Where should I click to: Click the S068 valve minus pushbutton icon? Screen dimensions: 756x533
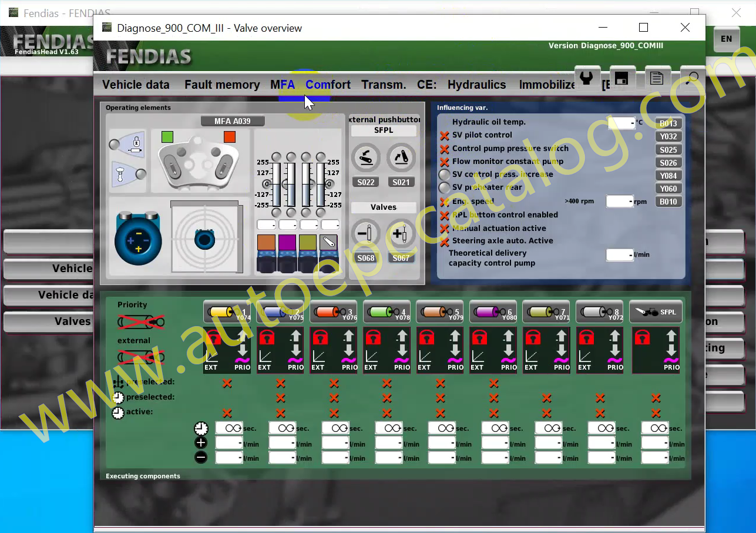point(365,234)
